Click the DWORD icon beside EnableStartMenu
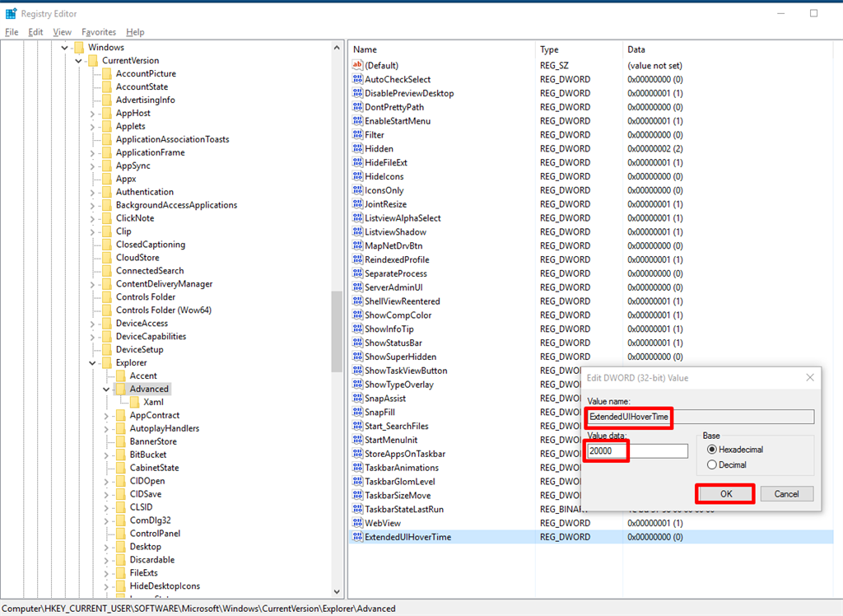The width and height of the screenshot is (843, 616). pos(357,120)
